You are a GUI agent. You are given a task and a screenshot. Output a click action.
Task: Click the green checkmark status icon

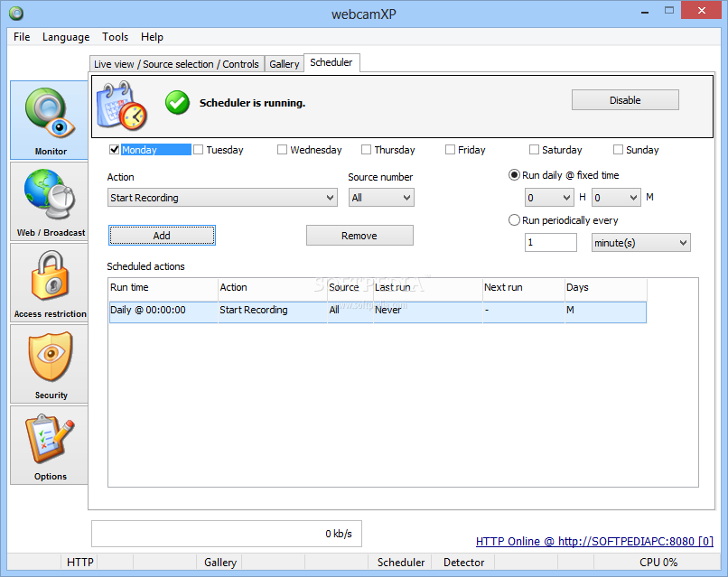click(177, 103)
